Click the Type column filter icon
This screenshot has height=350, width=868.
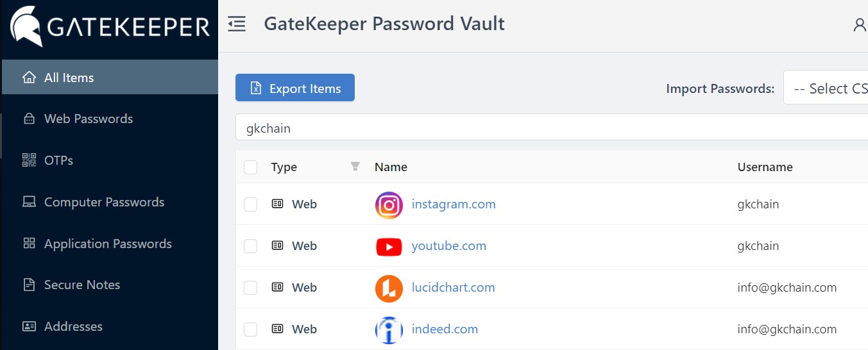355,167
